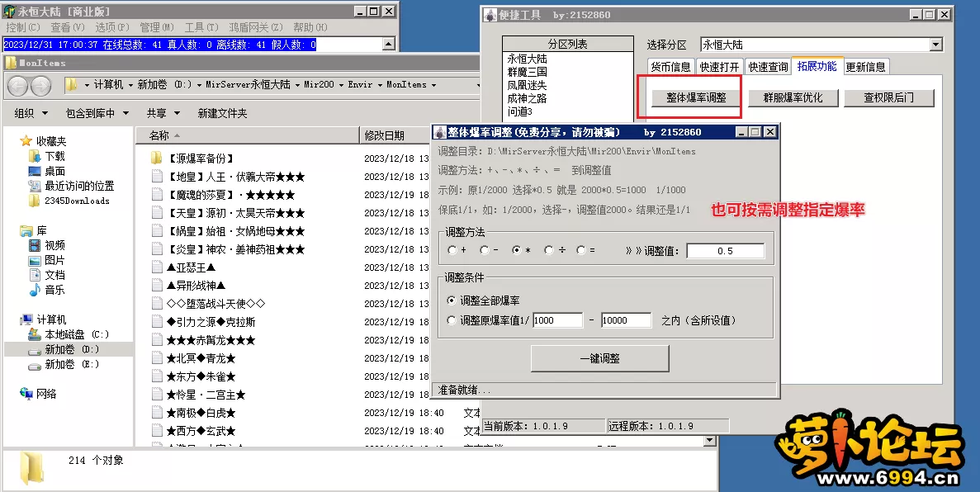
Task: Select file icon of ★北冥◆青龙★
Action: point(158,358)
